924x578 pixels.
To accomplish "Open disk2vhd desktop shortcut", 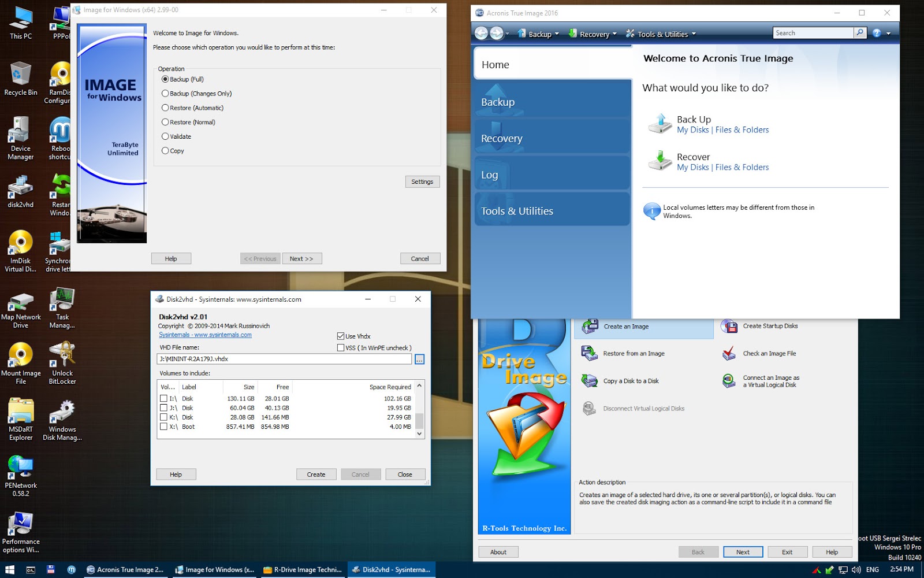I will pos(21,192).
